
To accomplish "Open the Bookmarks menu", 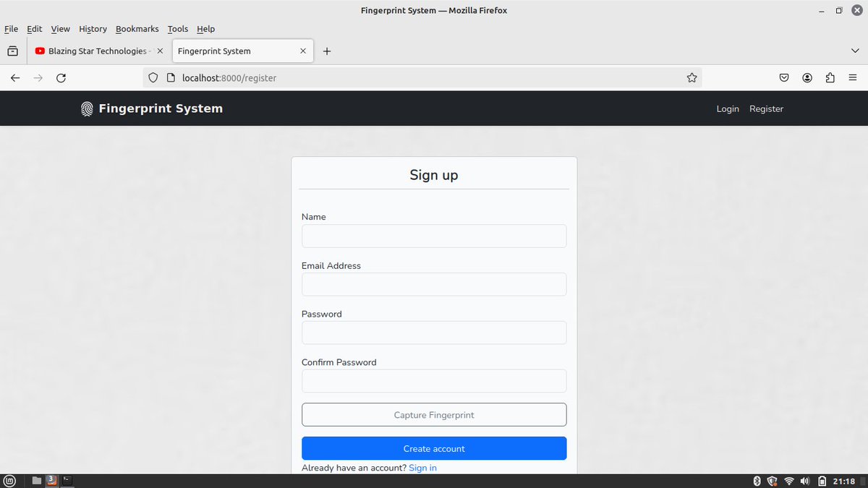I will 137,29.
